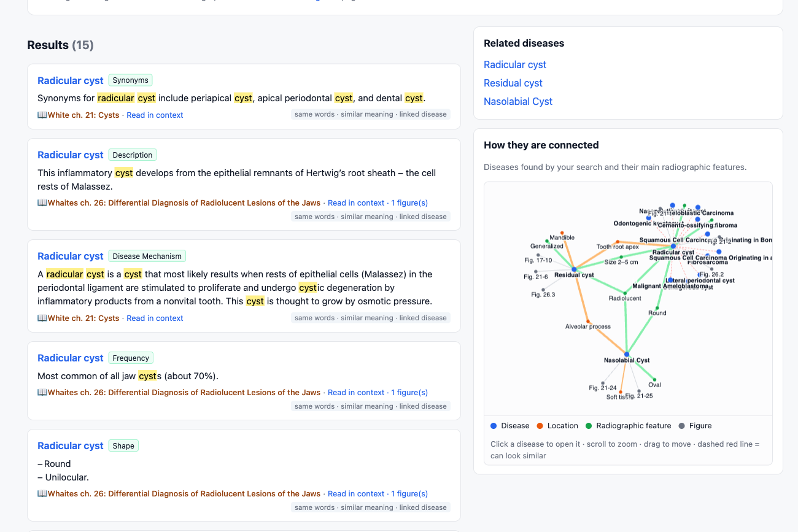Open Whaites ch. 26 source in the Frequency result
This screenshot has width=798, height=532.
184,392
